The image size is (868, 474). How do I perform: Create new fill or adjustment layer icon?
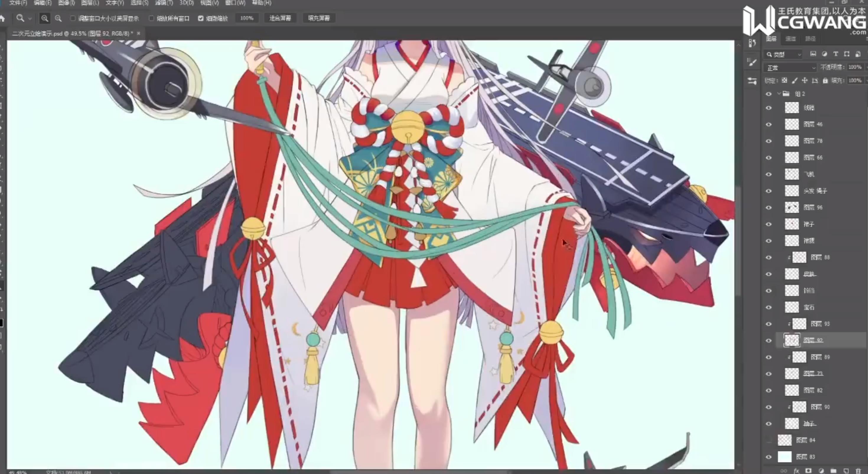[821, 471]
